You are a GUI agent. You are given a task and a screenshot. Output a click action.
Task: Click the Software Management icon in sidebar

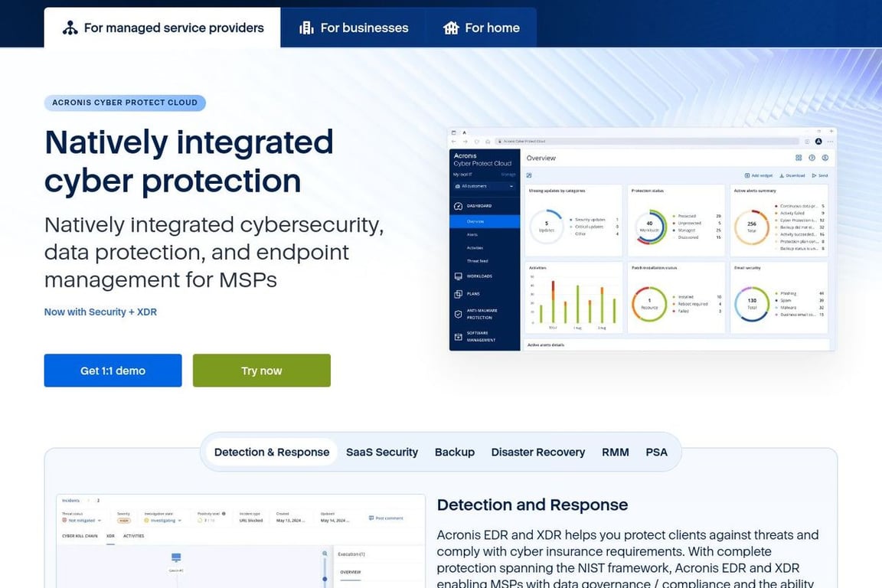coord(458,336)
